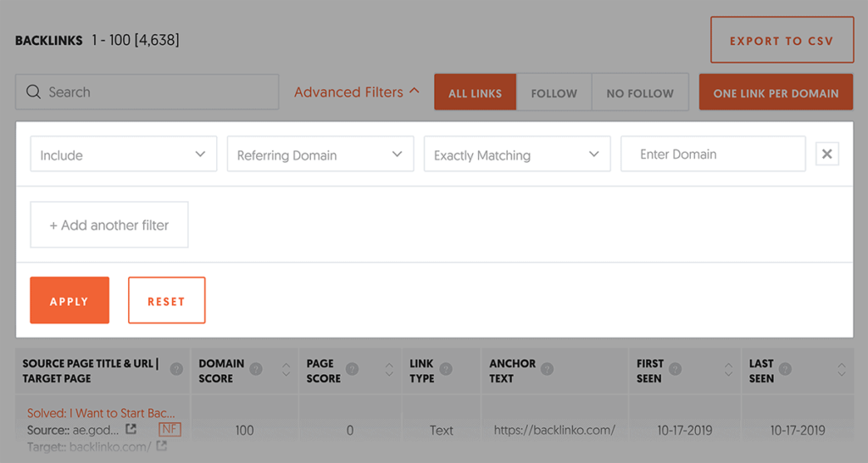Open the Exactly Matching dropdown
868x463 pixels.
tap(516, 155)
